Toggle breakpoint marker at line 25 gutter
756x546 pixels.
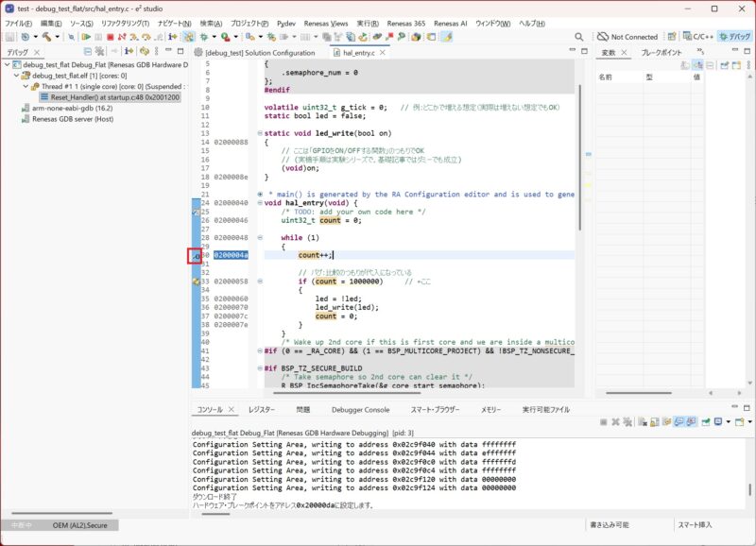pos(195,212)
